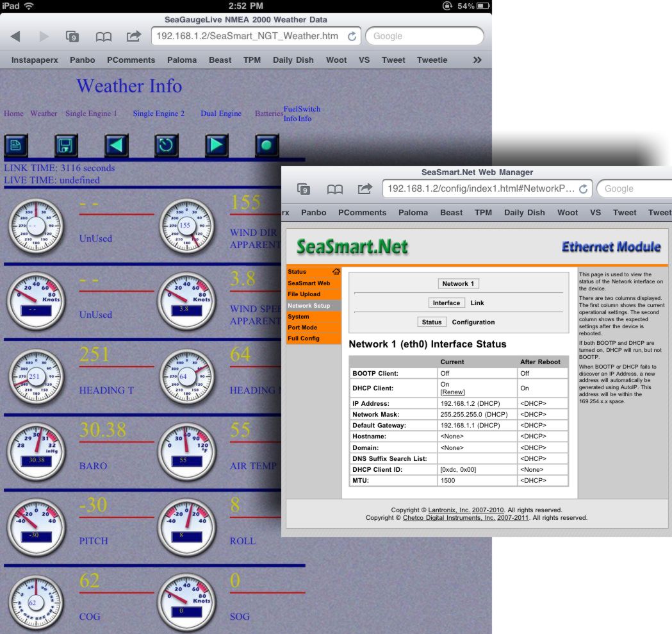
Task: Click the circular refresh icon button
Action: (167, 146)
